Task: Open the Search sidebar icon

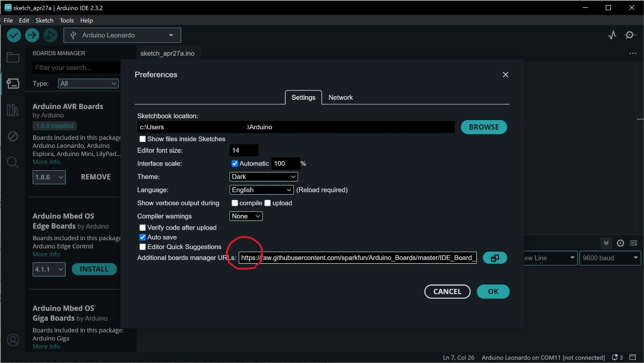Action: 13,162
